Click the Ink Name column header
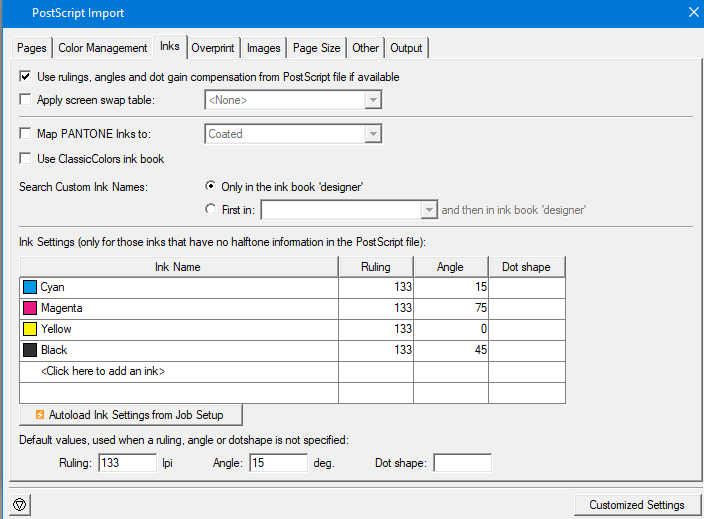 point(179,267)
